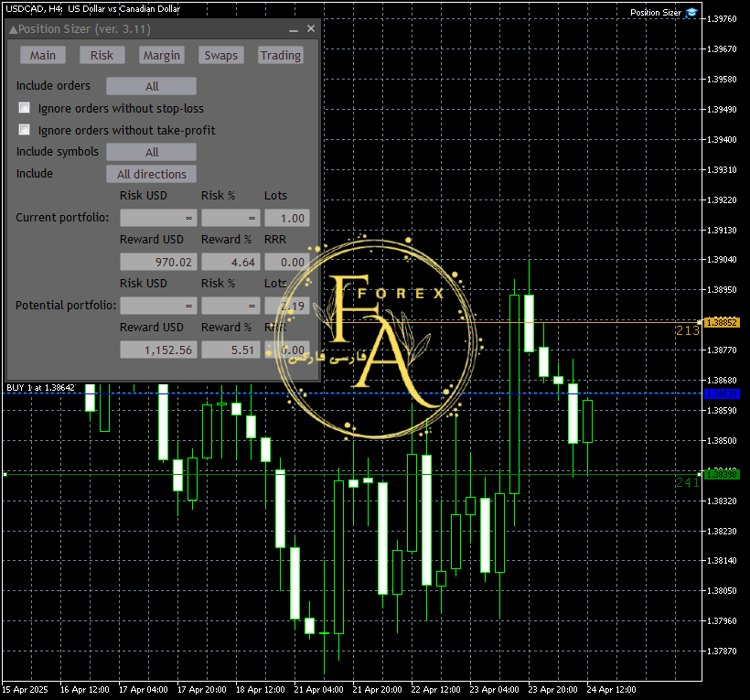Click Potential portfolio Lots field 2.19

pyautogui.click(x=287, y=306)
